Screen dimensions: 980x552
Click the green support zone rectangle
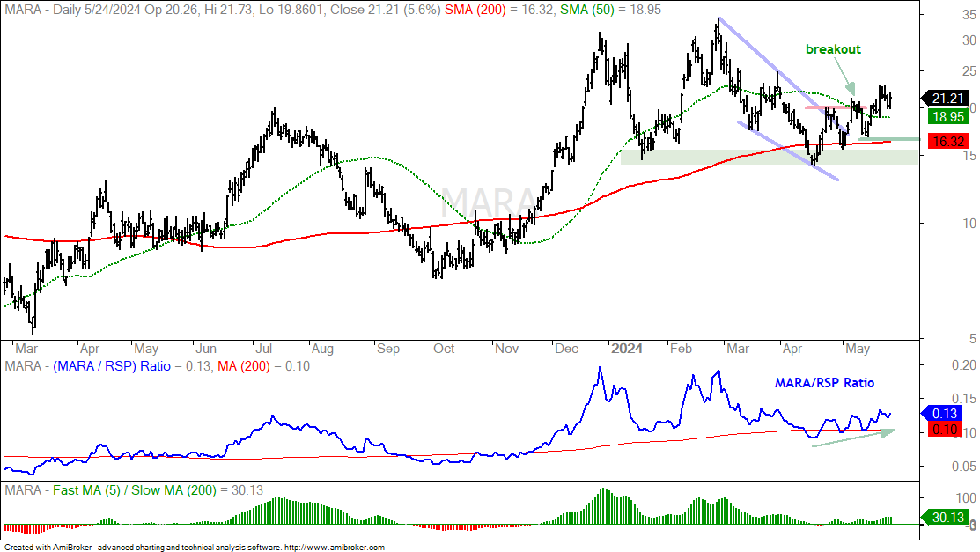[x=770, y=157]
